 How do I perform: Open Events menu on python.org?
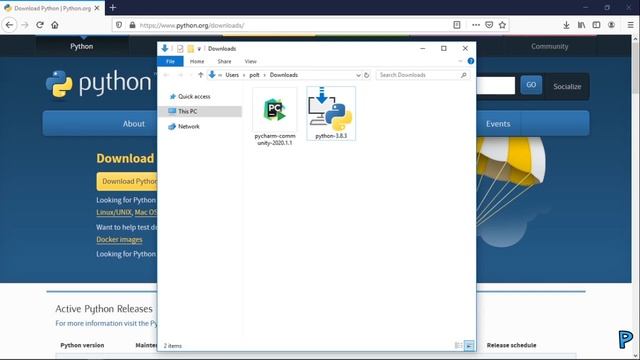[498, 124]
